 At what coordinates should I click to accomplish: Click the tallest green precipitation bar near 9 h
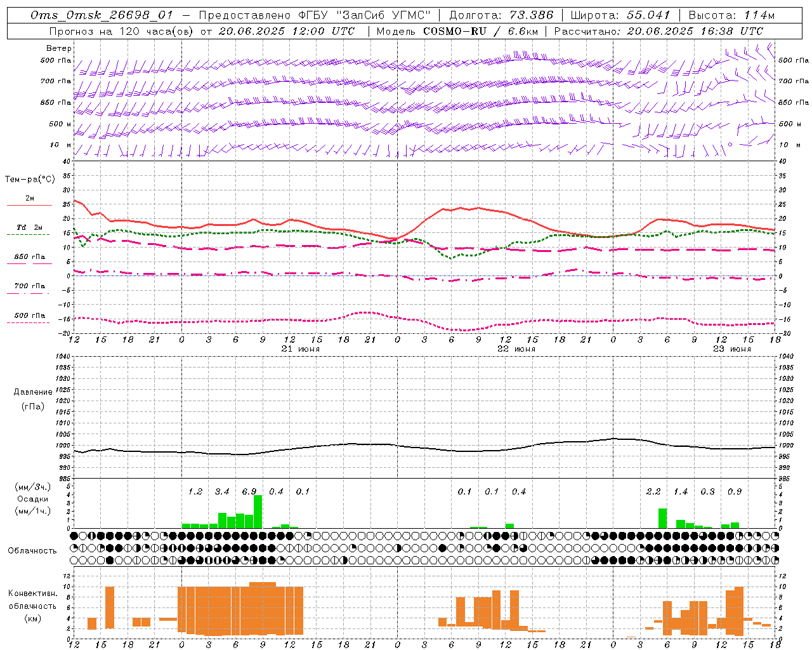click(258, 512)
